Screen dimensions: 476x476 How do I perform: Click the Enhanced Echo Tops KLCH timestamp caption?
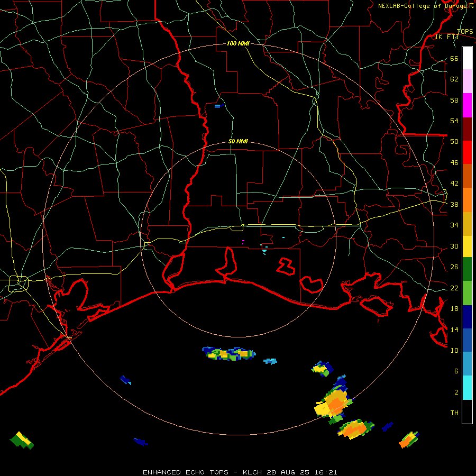pos(240,472)
